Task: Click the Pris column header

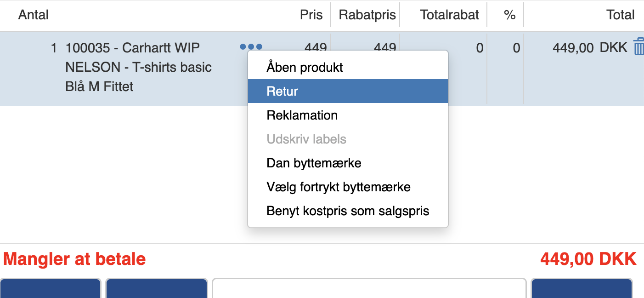Action: coord(311,15)
